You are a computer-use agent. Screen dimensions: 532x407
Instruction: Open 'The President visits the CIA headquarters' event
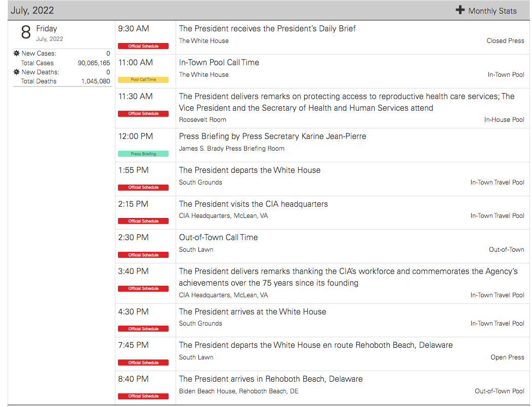(253, 204)
